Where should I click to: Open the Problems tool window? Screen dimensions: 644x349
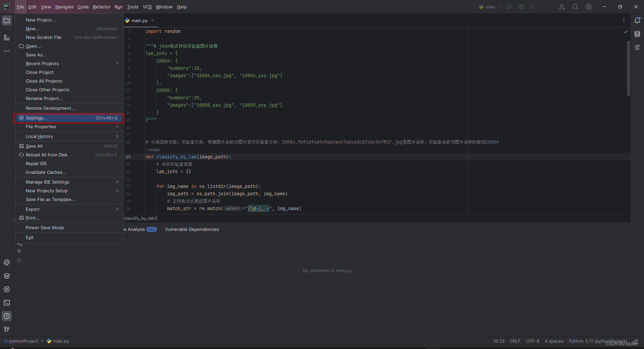tap(7, 316)
